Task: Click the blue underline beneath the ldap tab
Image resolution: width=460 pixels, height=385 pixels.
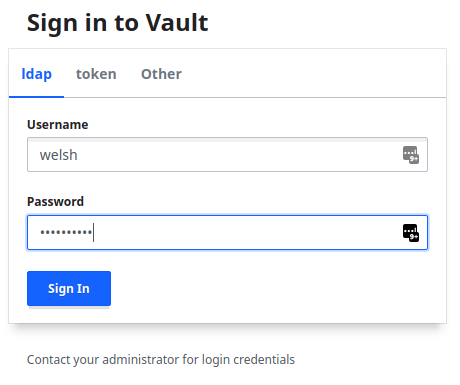Action: [x=37, y=97]
